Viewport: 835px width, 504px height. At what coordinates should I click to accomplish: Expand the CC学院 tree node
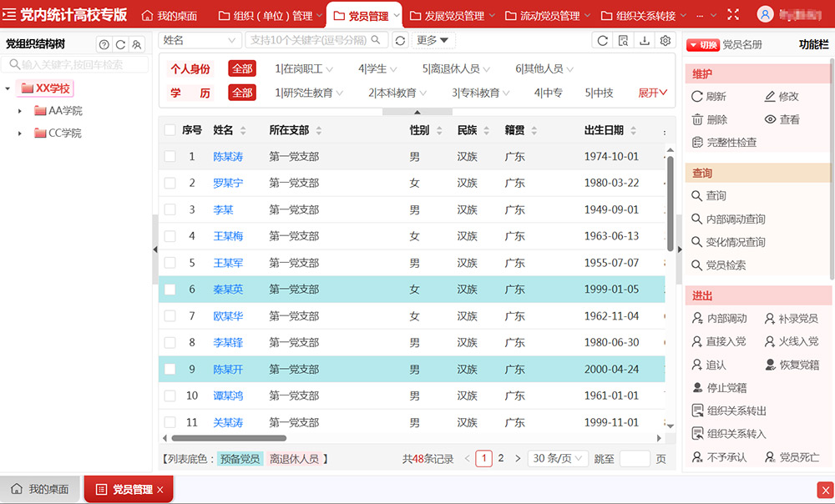click(20, 133)
